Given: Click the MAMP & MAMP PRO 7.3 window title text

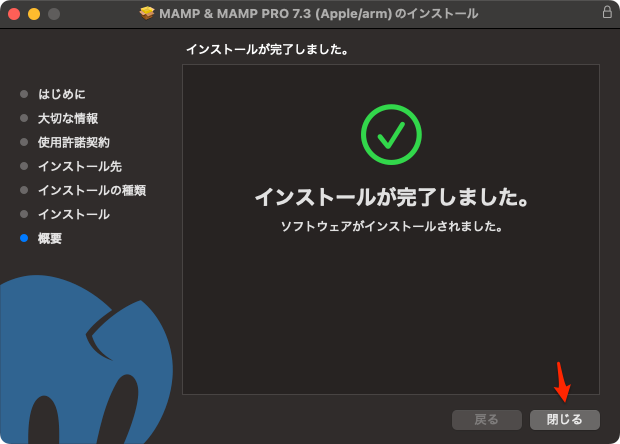Looking at the screenshot, I should pos(318,14).
